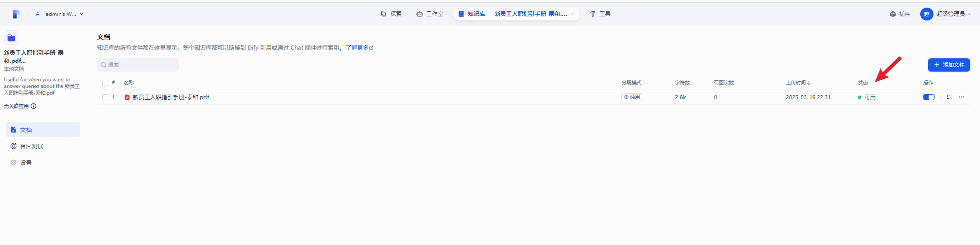Click the 通用 chunking mode badge
The image size is (980, 245).
[x=632, y=97]
